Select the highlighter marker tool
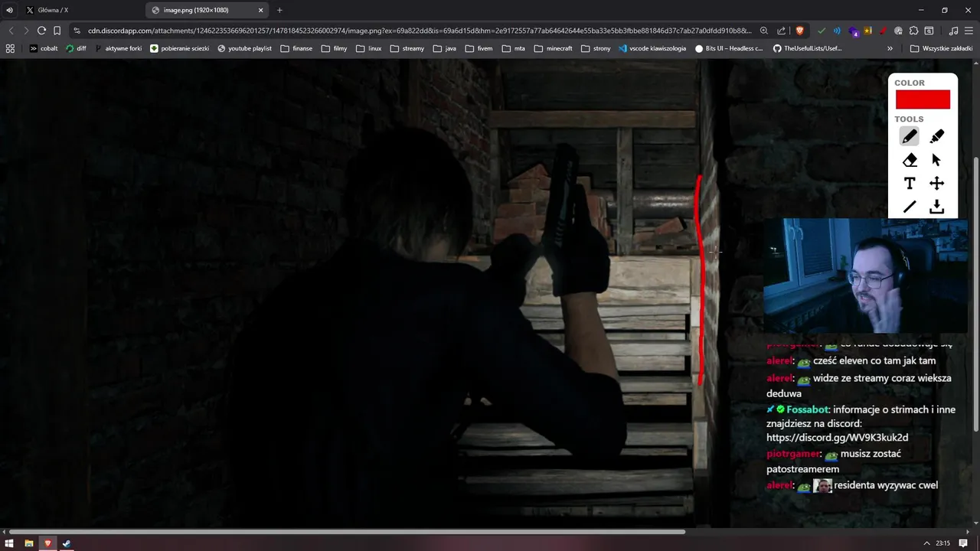The image size is (980, 551). [936, 136]
